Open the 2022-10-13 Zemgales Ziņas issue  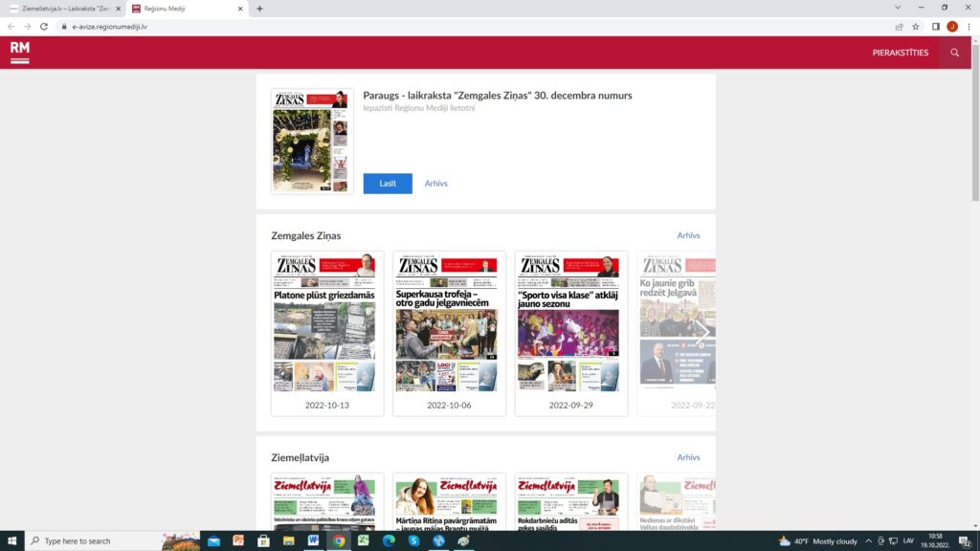pyautogui.click(x=327, y=333)
